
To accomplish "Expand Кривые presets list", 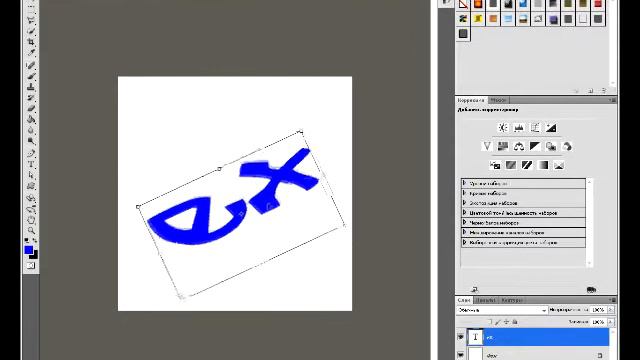I will pos(464,193).
